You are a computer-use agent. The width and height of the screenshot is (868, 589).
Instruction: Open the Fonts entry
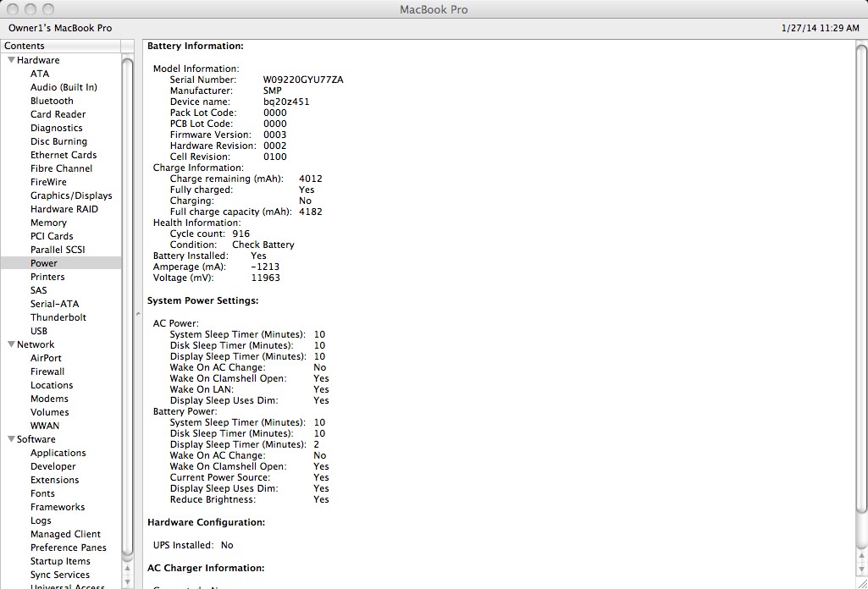pyautogui.click(x=42, y=494)
